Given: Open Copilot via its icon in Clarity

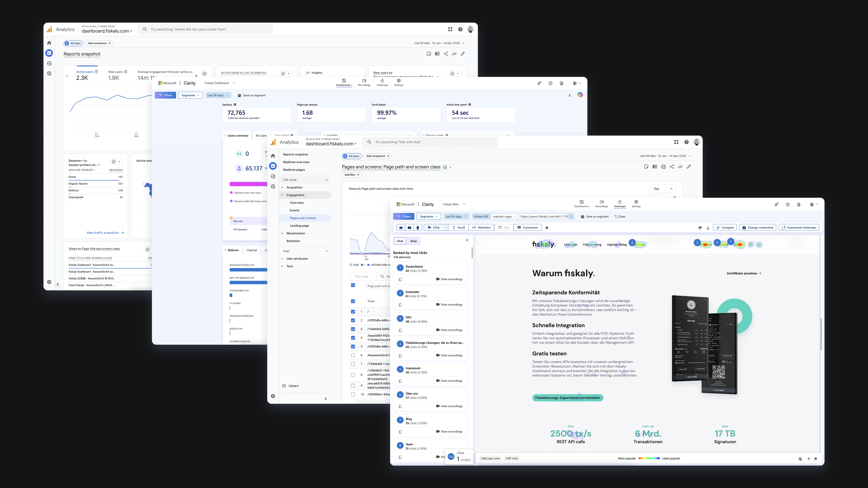Looking at the screenshot, I should pos(581,95).
